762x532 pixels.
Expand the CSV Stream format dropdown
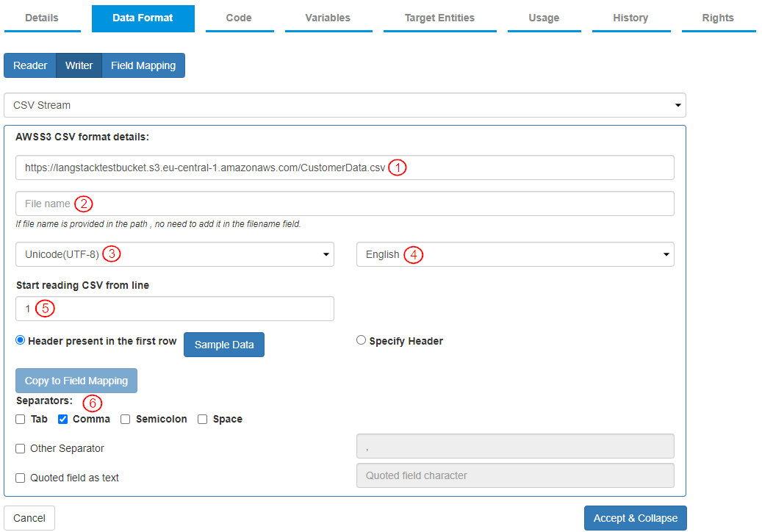[x=345, y=105]
